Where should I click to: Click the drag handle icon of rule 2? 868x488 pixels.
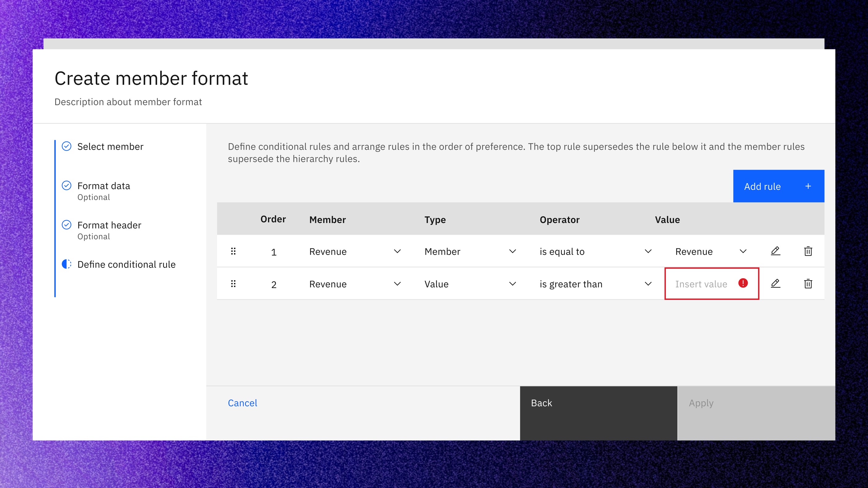pyautogui.click(x=233, y=284)
